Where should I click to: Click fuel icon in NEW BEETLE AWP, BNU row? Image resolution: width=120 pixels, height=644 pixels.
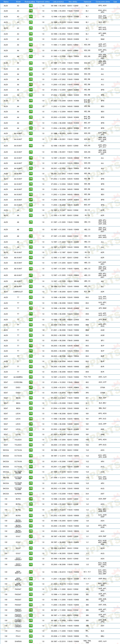[31, 579]
